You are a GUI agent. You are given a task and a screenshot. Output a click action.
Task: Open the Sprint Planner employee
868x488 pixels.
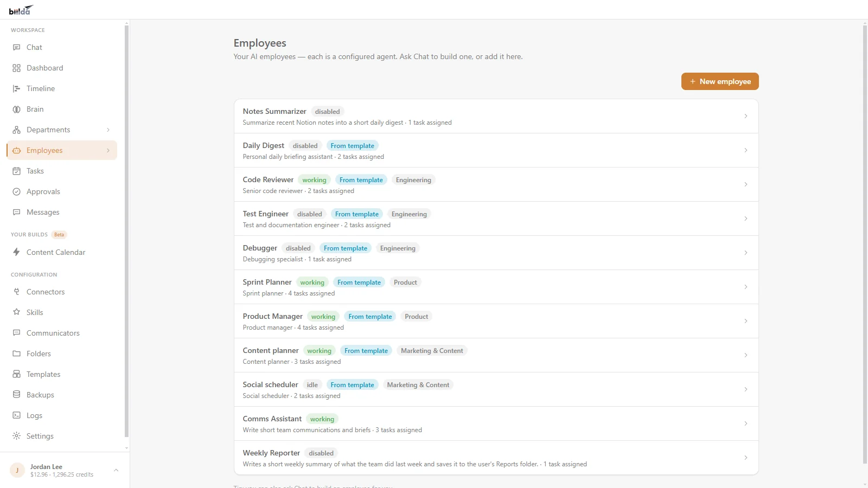click(496, 287)
